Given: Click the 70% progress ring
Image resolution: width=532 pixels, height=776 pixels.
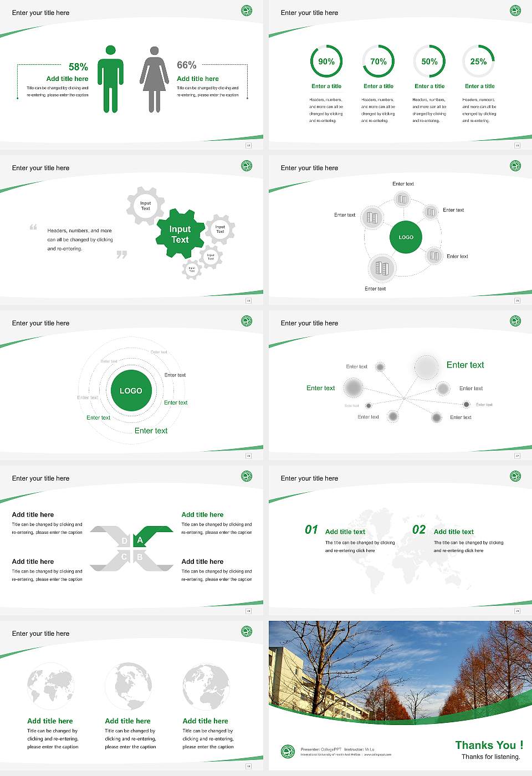Looking at the screenshot, I should click(x=378, y=62).
